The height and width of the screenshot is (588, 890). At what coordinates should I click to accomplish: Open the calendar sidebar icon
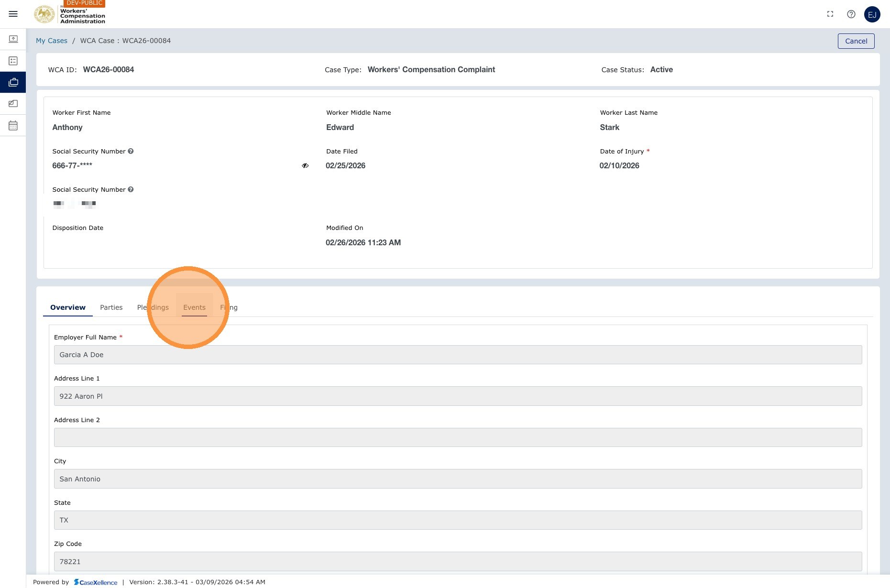(x=13, y=126)
